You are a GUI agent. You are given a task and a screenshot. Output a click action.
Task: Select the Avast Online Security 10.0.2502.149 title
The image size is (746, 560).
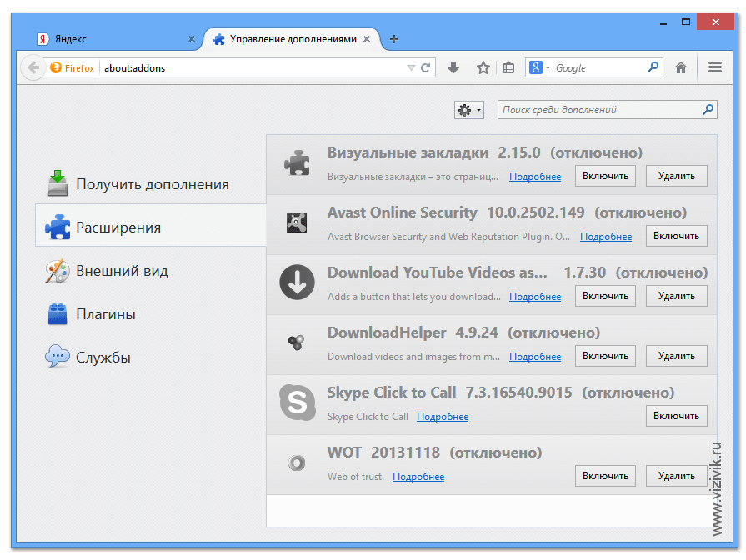(x=456, y=212)
